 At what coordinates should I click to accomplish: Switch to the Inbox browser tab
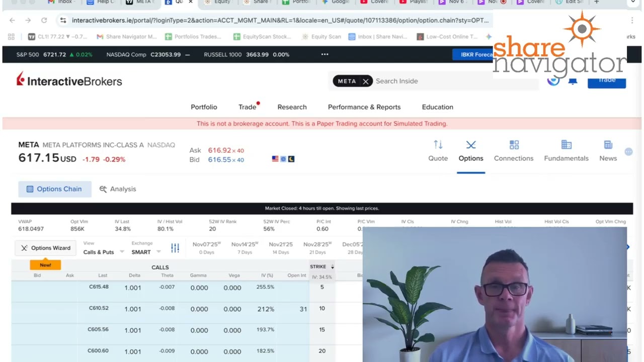tap(61, 2)
